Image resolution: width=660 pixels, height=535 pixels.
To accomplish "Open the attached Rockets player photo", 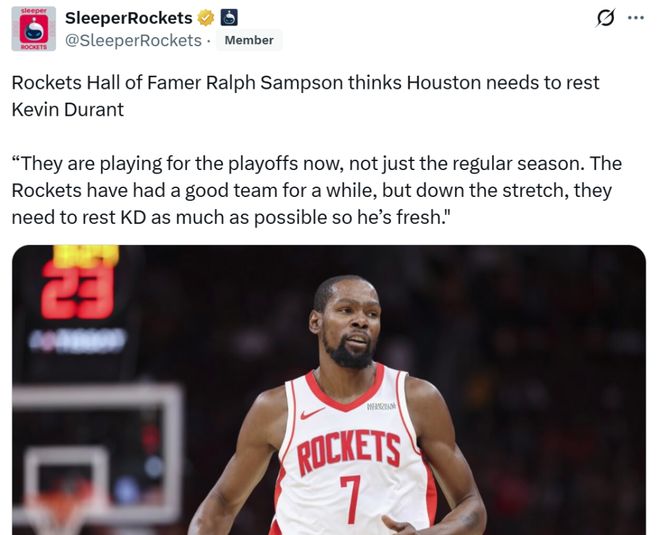I will point(329,390).
